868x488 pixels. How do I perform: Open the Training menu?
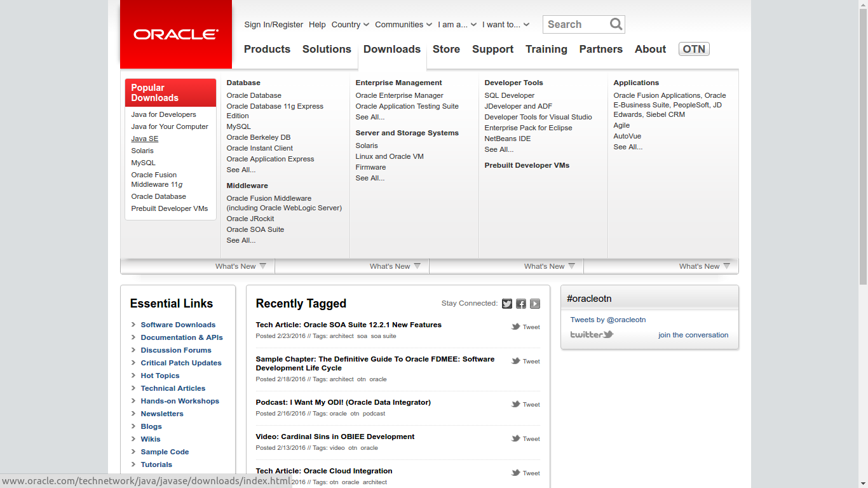546,49
